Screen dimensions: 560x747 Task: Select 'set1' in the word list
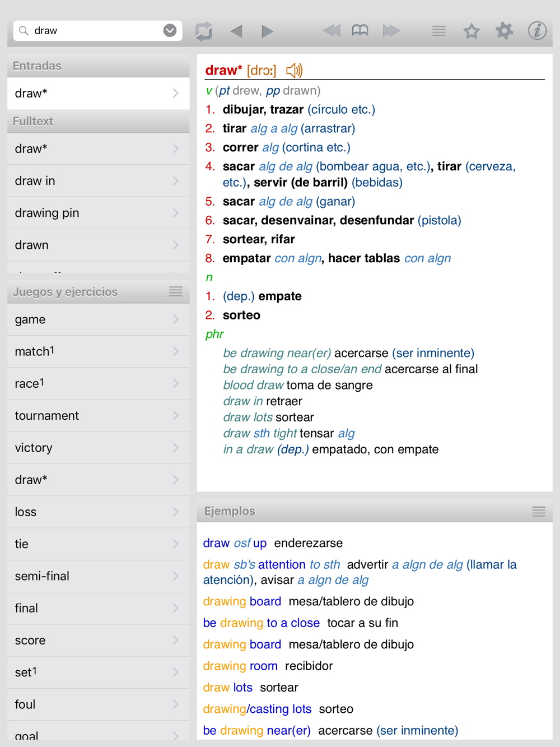tap(99, 672)
